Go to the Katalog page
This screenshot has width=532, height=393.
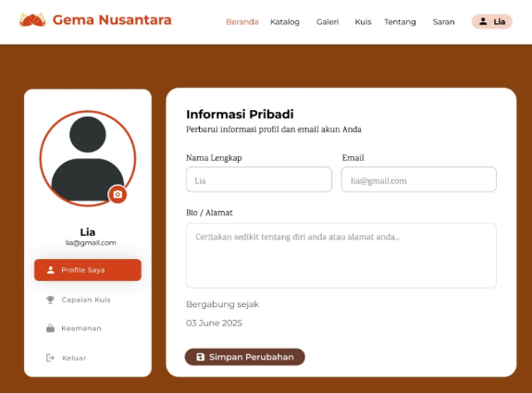tap(285, 22)
